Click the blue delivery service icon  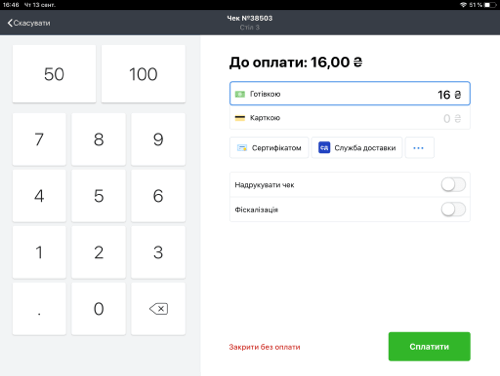[324, 148]
